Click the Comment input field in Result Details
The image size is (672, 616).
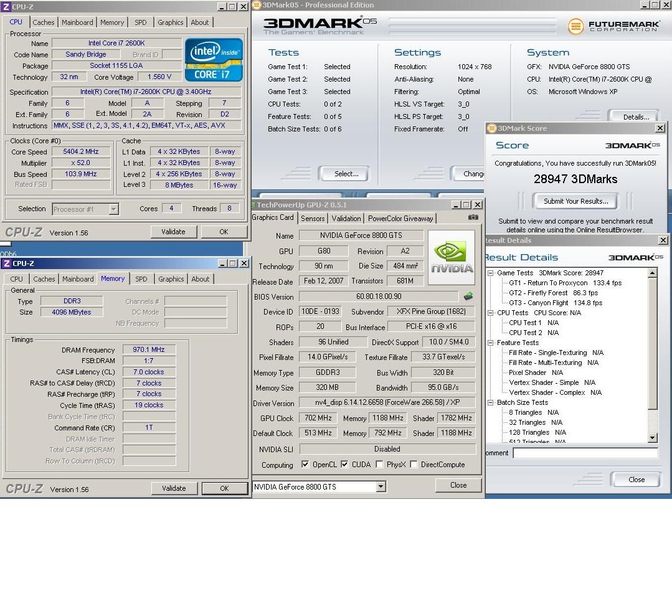pyautogui.click(x=585, y=453)
